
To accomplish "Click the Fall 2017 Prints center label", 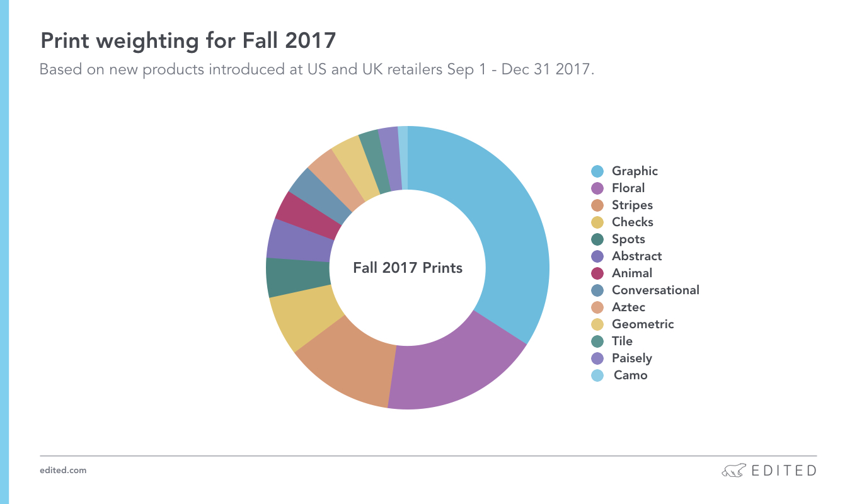I will pos(408,268).
